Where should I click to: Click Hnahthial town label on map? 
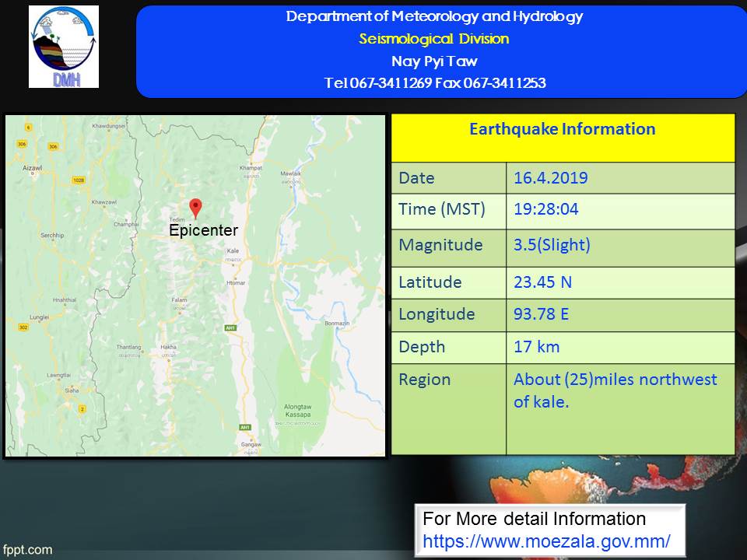[x=65, y=300]
